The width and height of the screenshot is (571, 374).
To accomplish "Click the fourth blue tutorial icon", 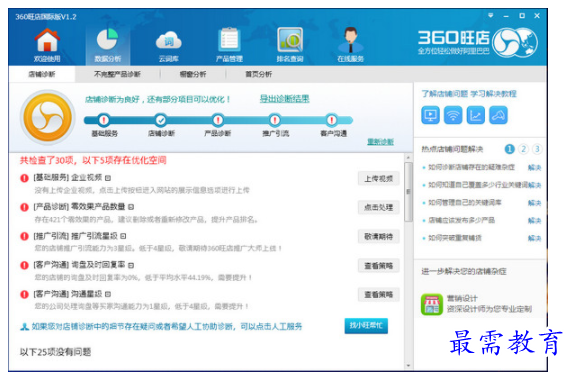I will tap(498, 115).
